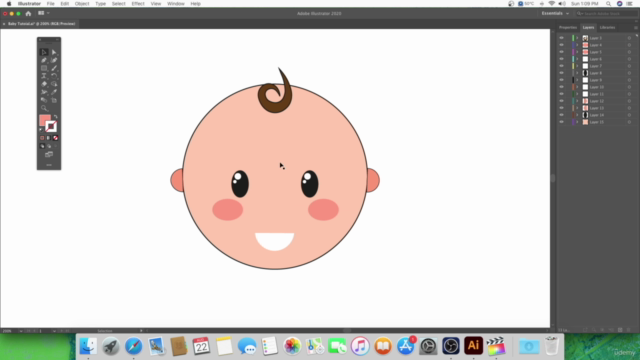
Task: Open the File menu
Action: click(51, 4)
